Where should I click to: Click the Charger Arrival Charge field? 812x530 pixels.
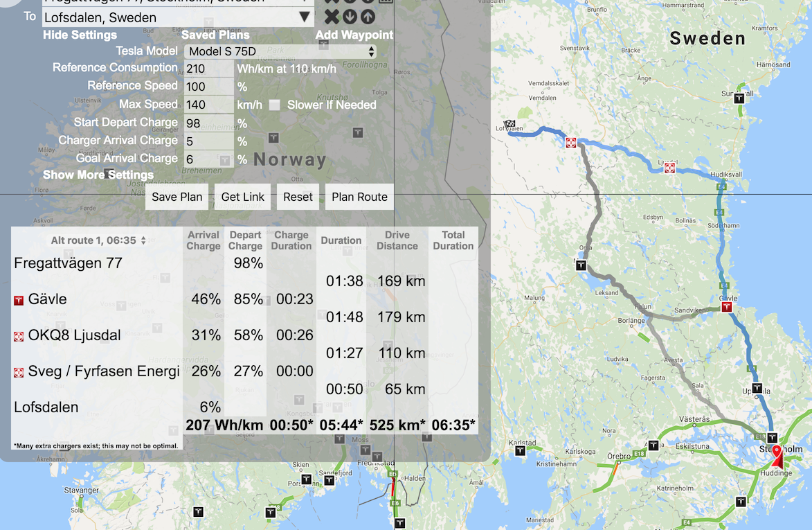[x=208, y=141]
